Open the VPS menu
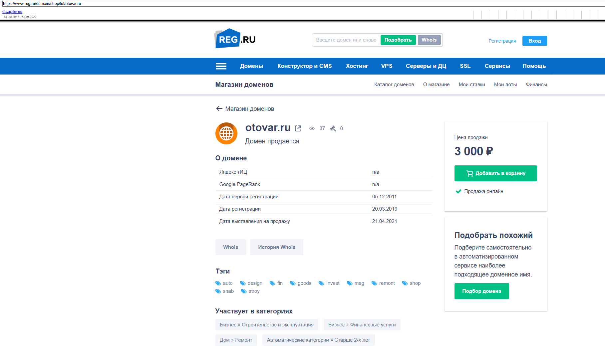The width and height of the screenshot is (605, 364). tap(387, 66)
